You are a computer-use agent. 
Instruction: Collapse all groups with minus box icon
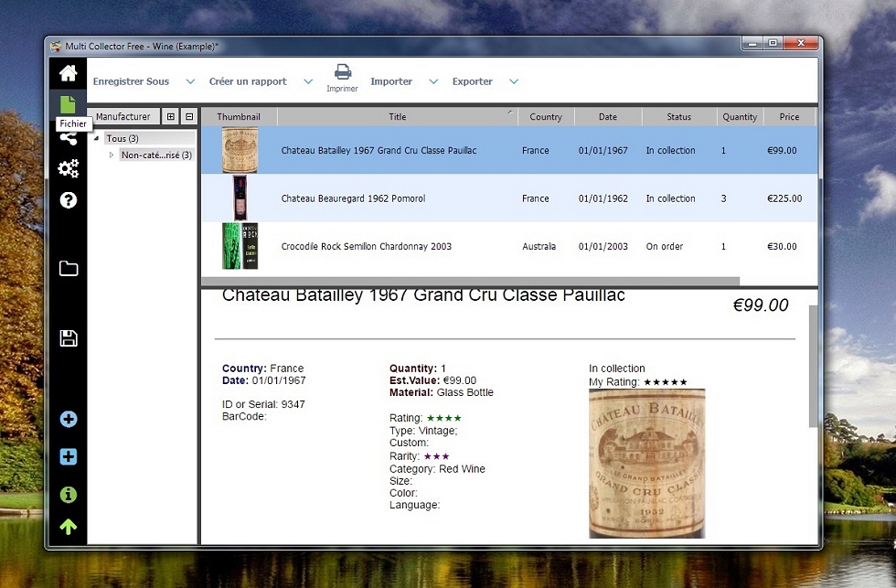[189, 116]
